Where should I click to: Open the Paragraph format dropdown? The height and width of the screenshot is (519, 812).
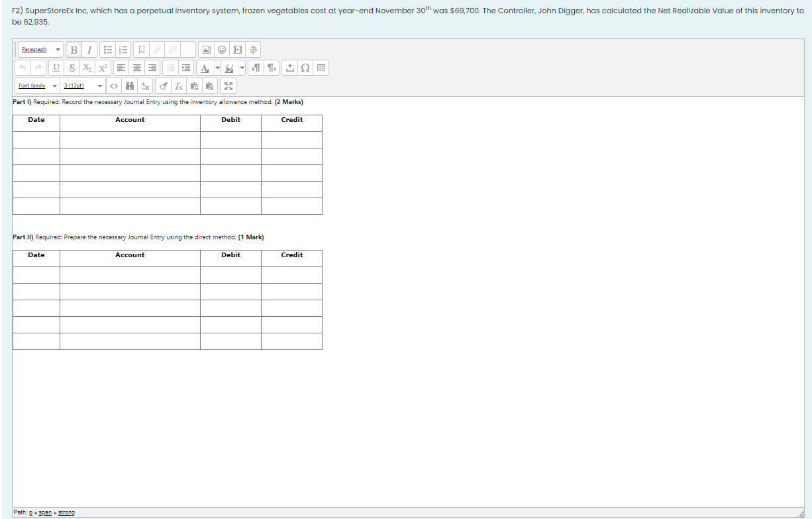[40, 50]
